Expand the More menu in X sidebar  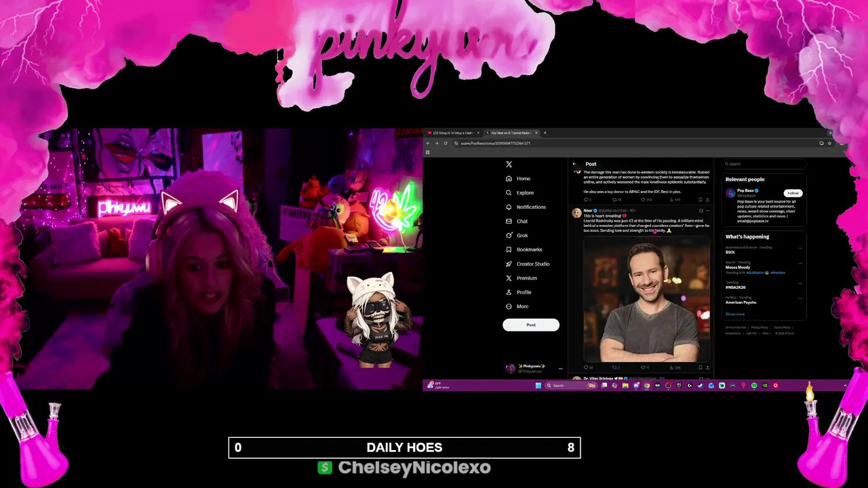click(x=517, y=306)
